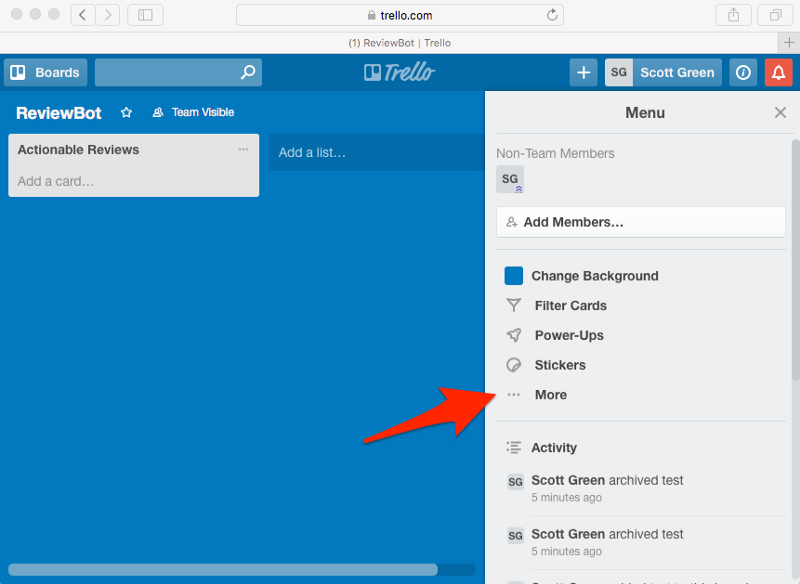Expand the More menu option
Viewport: 800px width, 584px height.
coord(550,395)
